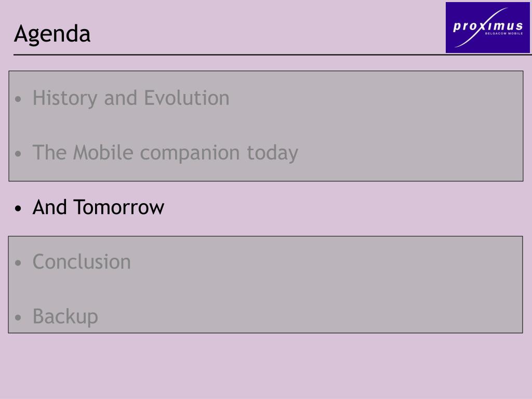Select the Agenda slide title
Viewport: 532px width, 399px height.
pyautogui.click(x=52, y=34)
